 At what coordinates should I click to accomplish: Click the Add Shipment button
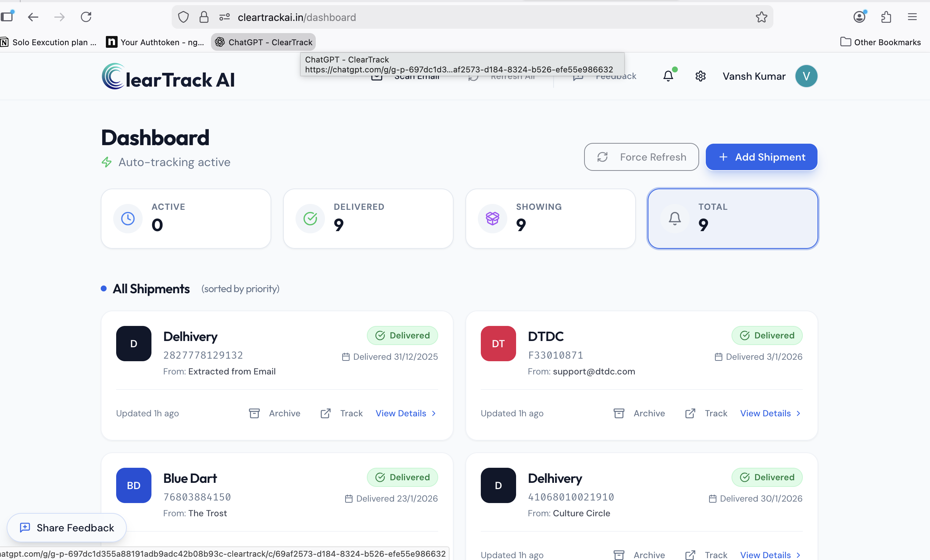click(x=761, y=157)
